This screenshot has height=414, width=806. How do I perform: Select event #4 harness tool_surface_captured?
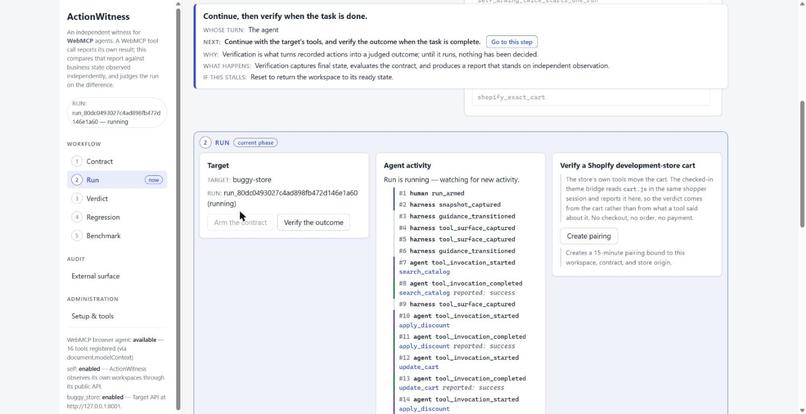point(457,228)
